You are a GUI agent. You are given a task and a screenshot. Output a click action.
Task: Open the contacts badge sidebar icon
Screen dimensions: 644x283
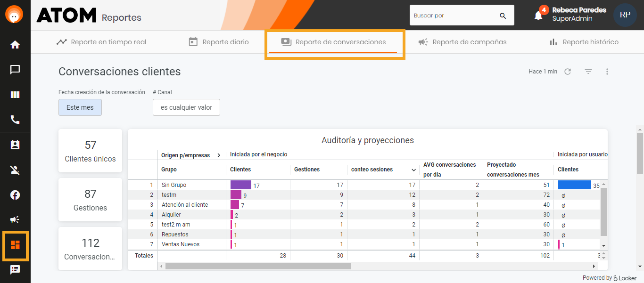(x=15, y=145)
